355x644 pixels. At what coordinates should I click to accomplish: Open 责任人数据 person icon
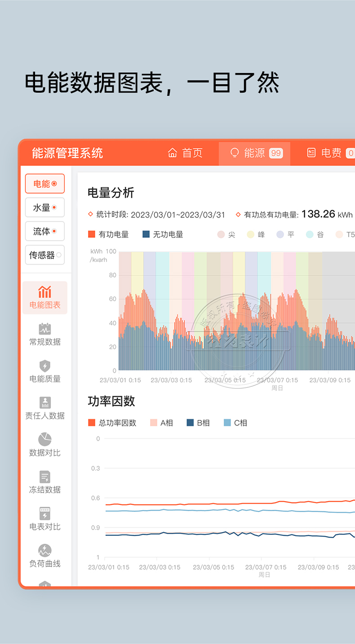[44, 403]
